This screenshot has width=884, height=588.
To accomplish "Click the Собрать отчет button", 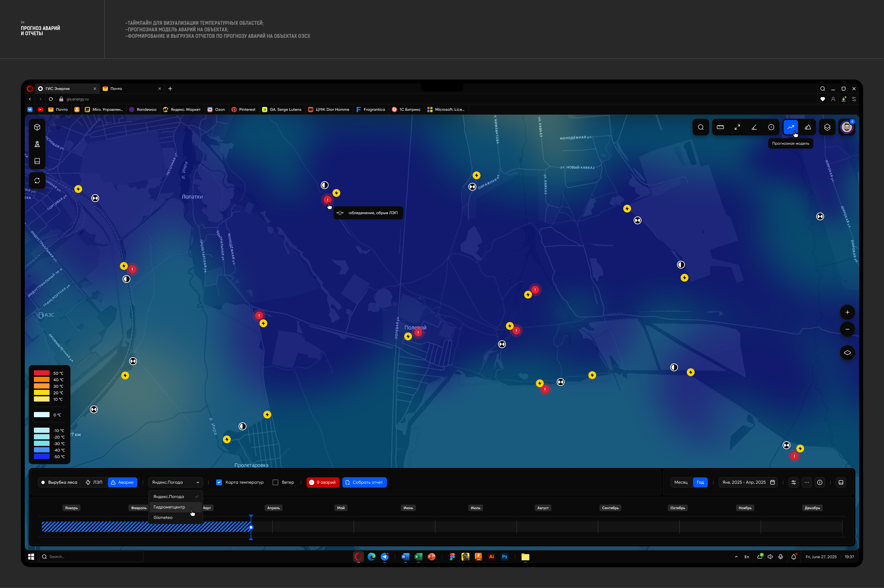I will click(x=364, y=482).
